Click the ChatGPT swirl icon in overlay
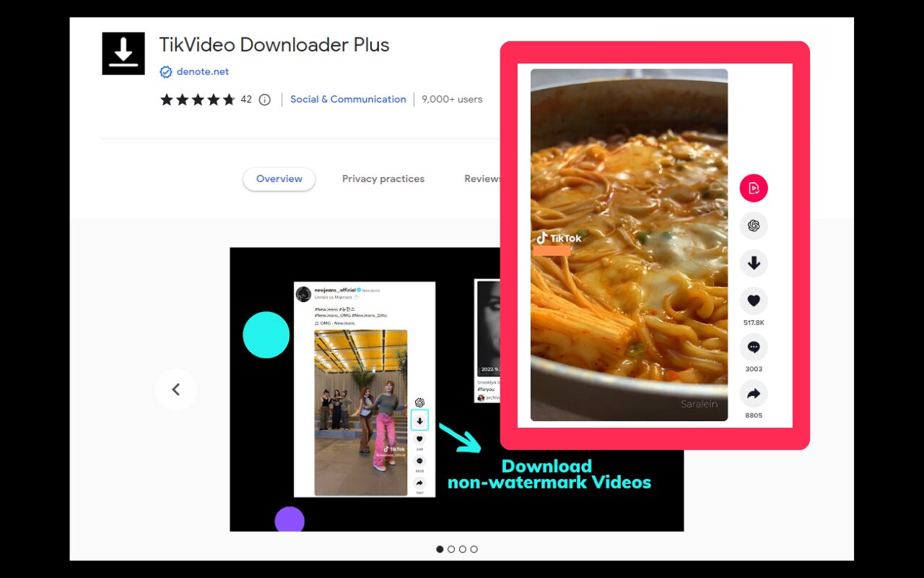Screen dimensions: 924x578 tap(754, 226)
